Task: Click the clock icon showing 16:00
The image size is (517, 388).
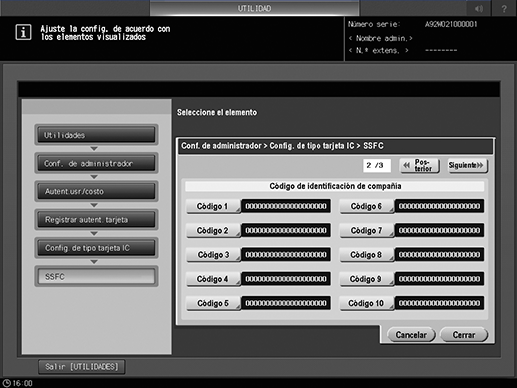Action: 7,383
